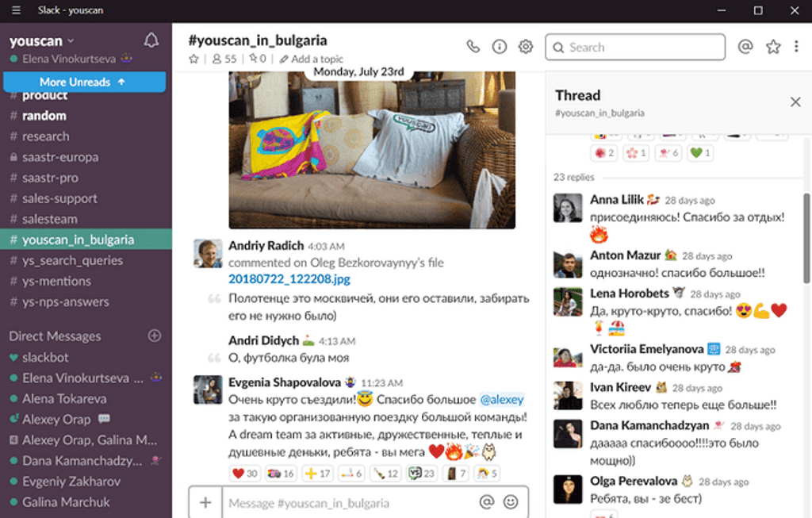Screen dimensions: 812x518
Task: Open Direct Messages header
Action: click(55, 336)
